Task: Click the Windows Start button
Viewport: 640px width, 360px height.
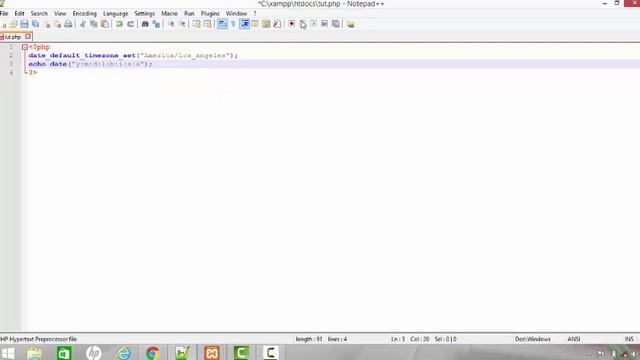Action: [x=8, y=353]
